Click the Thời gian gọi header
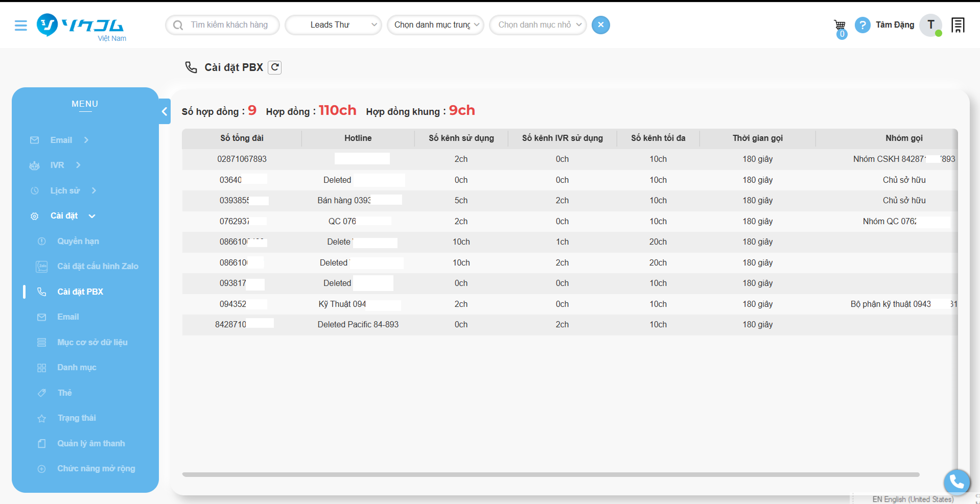Viewport: 980px width, 504px height. [x=757, y=138]
